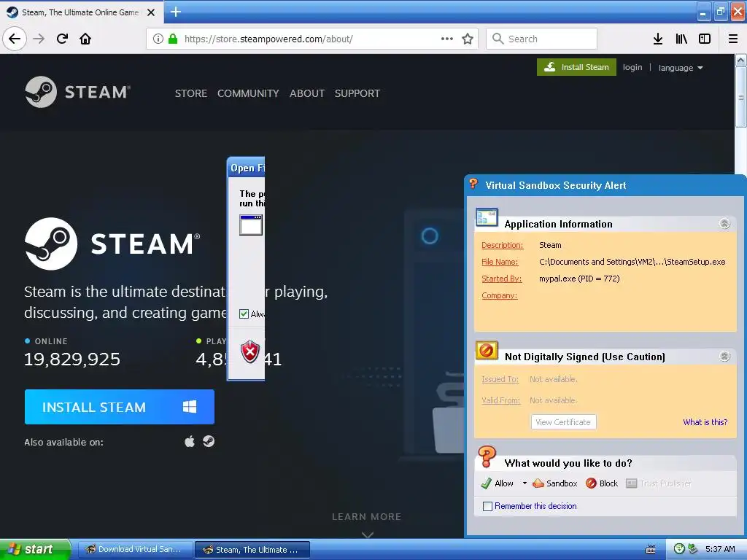Open page actions three-dot menu

[447, 39]
